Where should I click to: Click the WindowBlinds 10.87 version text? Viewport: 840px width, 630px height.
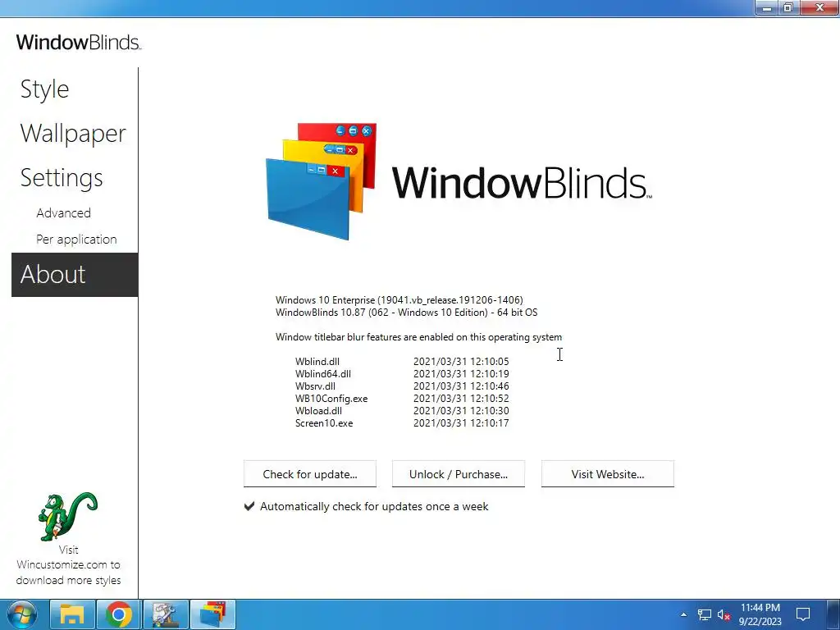[407, 313]
